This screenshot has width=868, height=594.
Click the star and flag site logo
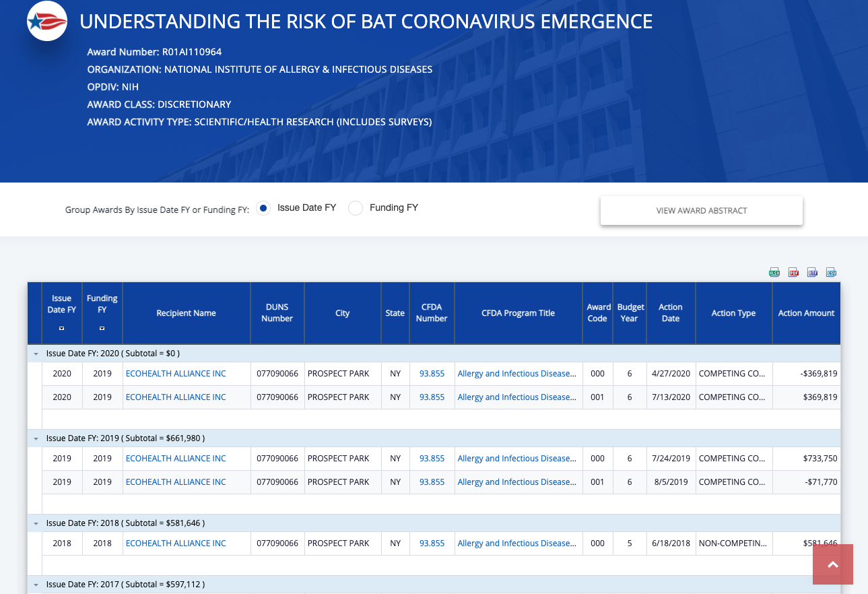pos(46,22)
